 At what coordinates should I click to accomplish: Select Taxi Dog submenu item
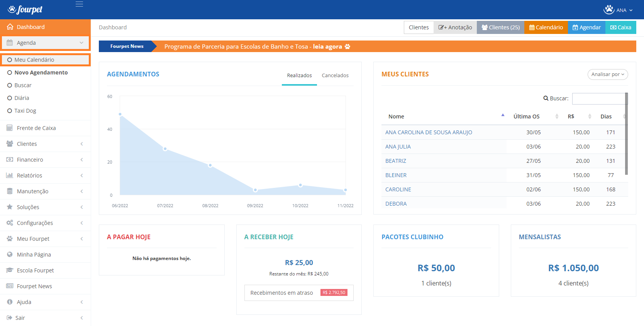25,111
